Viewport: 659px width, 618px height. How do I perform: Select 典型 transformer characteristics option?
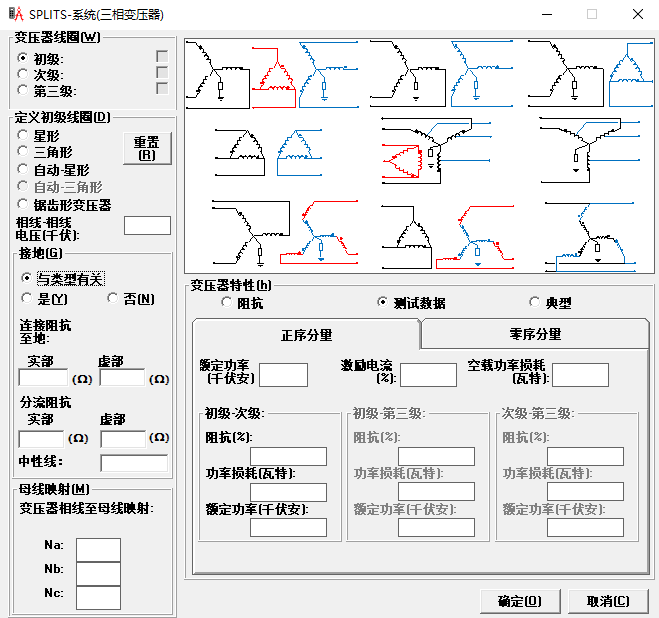tap(534, 303)
